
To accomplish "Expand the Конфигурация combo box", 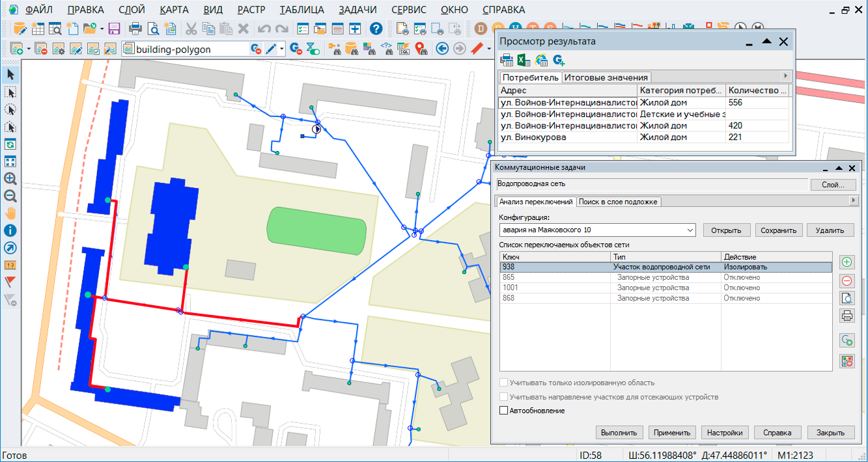I will 690,230.
